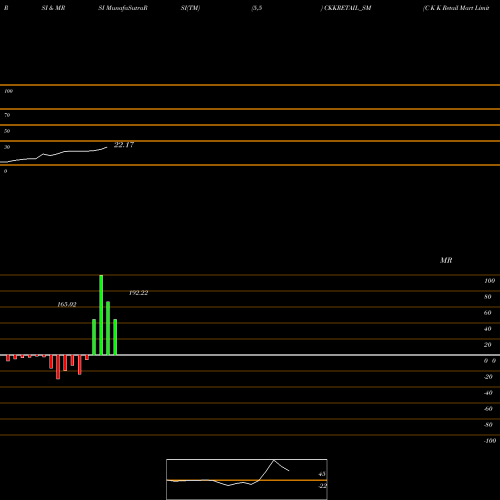Viewport: 500px width, 500px height.
Task: Click the RSI panel's 0 axis label on the left
Action: coord(5,171)
